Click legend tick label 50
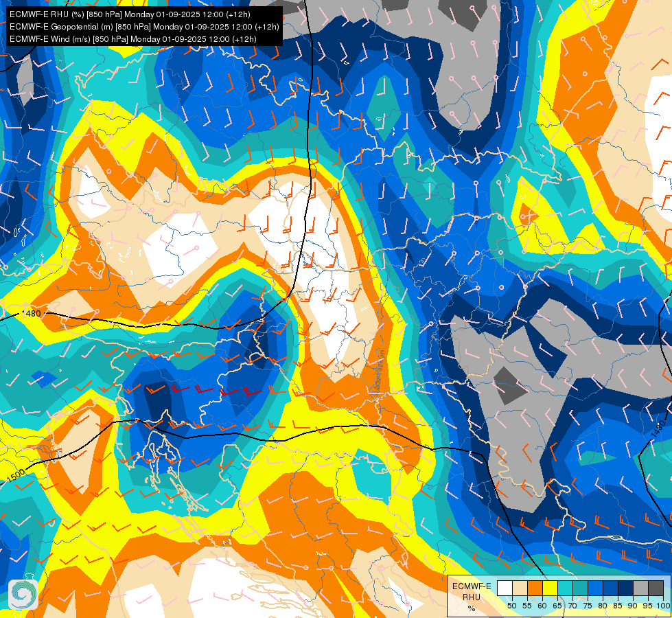The width and height of the screenshot is (672, 618). click(512, 606)
